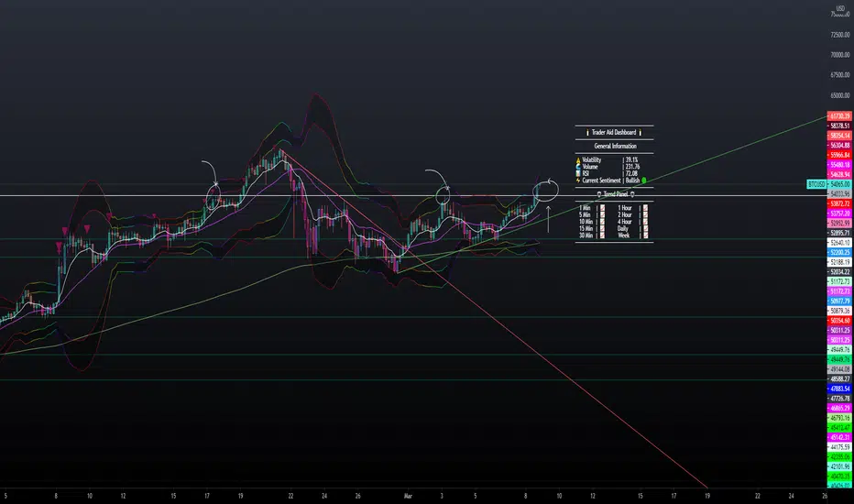
Task: Click the Mar label on the time axis
Action: [408, 496]
